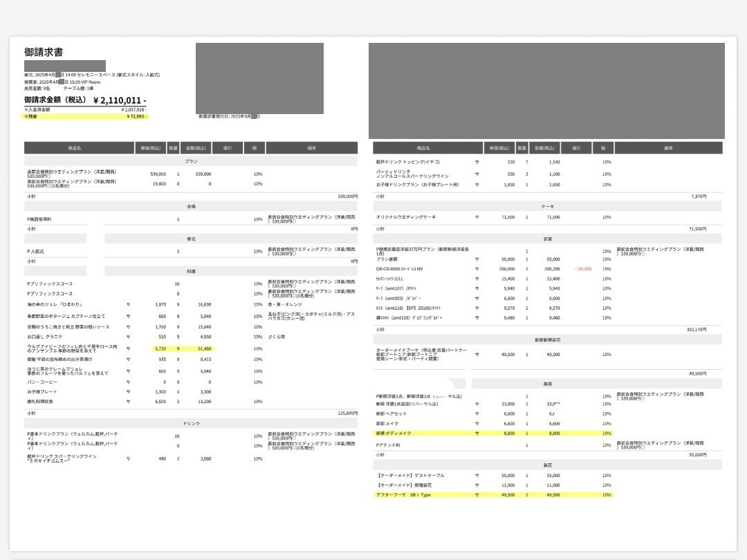Image resolution: width=747 pixels, height=560 pixels.
Task: Click the highlighted 5,720 unit price
Action: (160, 348)
